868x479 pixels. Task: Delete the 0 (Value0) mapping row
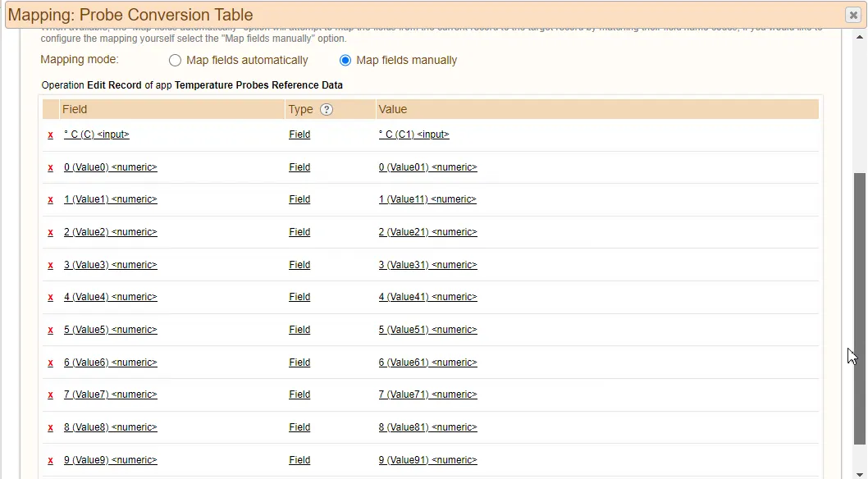pos(51,167)
